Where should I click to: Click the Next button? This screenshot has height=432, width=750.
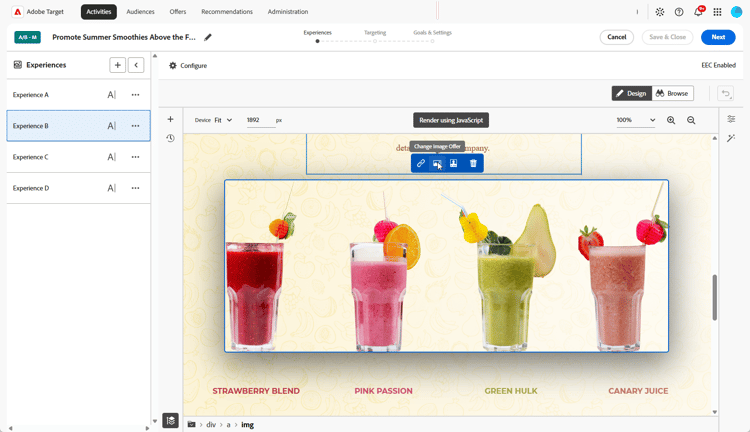pyautogui.click(x=718, y=37)
